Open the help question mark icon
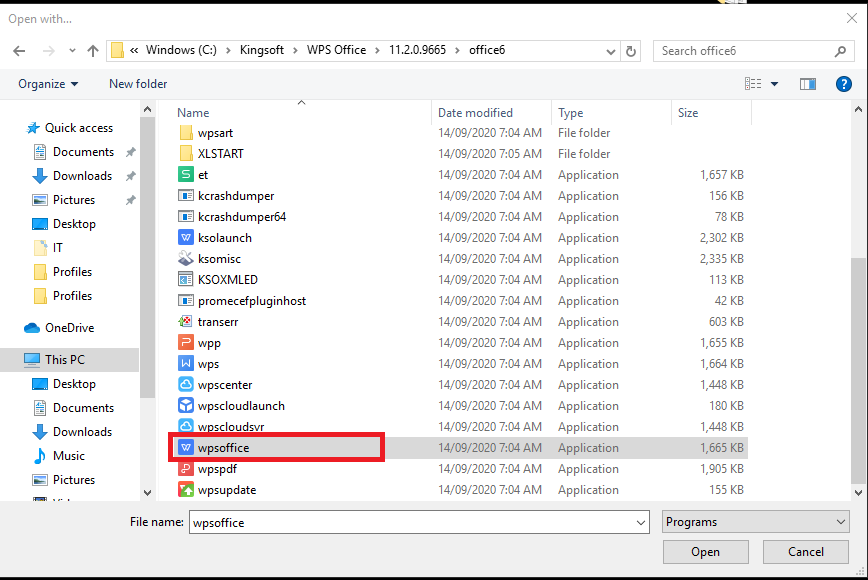868x580 pixels. coord(844,84)
